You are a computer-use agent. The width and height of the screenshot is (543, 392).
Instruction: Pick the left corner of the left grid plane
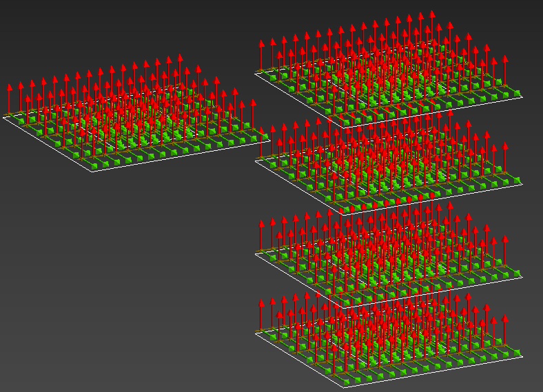[3, 116]
